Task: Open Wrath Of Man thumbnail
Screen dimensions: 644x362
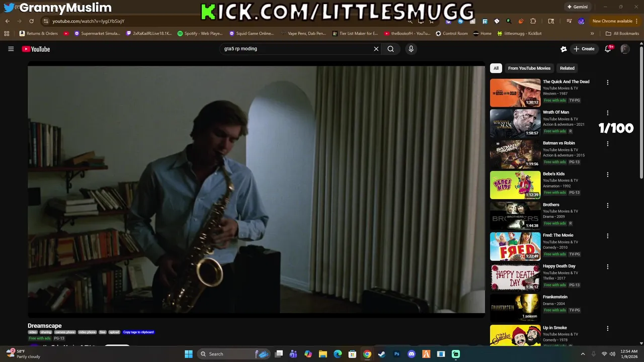Action: click(x=515, y=123)
